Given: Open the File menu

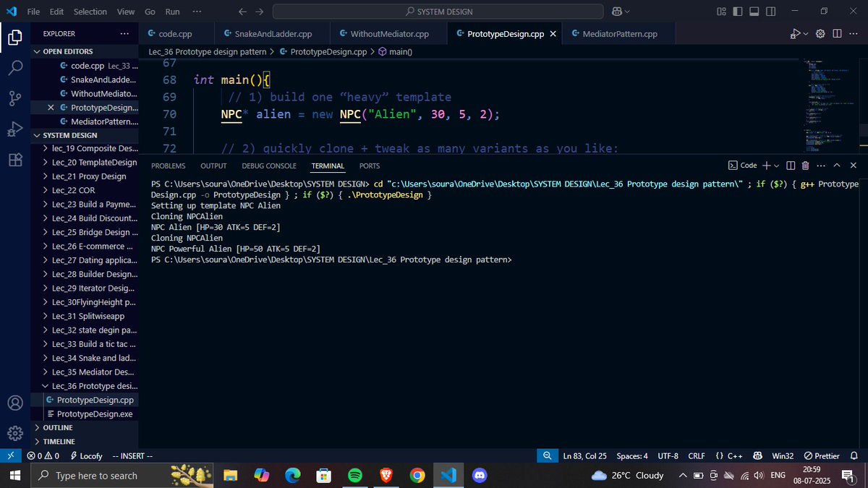Looking at the screenshot, I should tap(33, 12).
